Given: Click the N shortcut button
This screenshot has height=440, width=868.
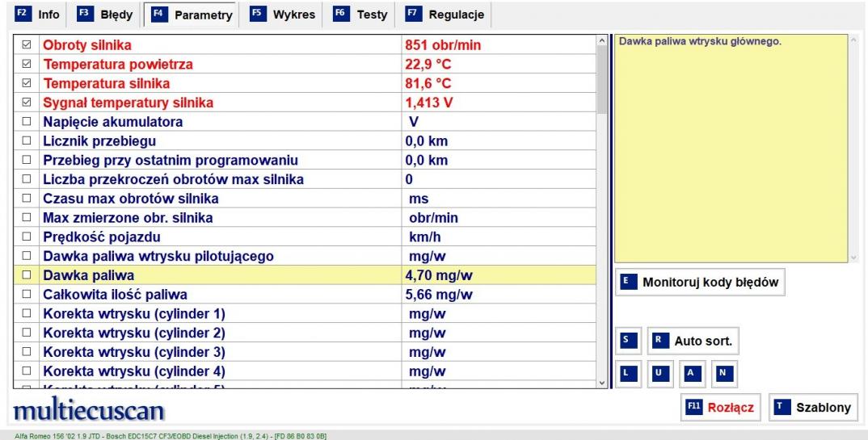Looking at the screenshot, I should point(724,374).
